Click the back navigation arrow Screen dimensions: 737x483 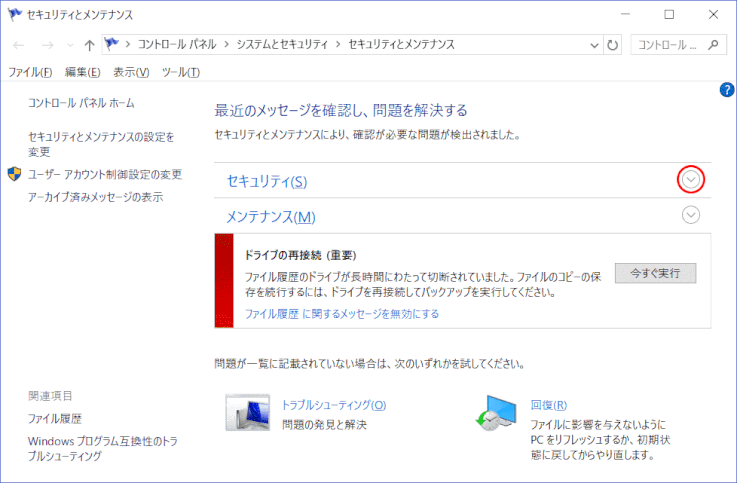[x=18, y=45]
